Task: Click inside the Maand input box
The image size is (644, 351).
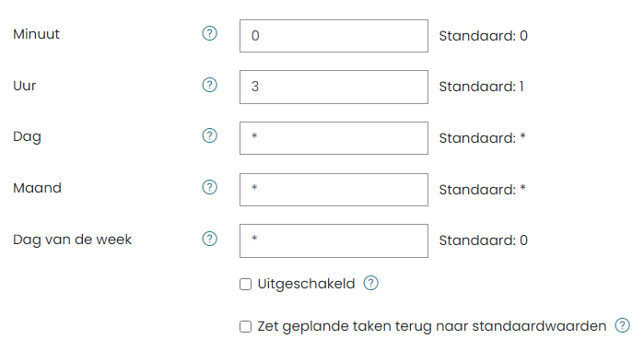Action: (334, 190)
